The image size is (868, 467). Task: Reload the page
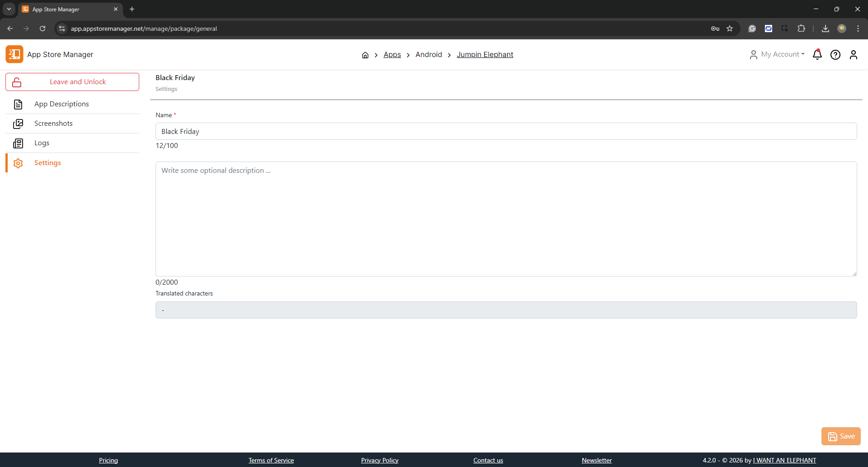point(42,29)
